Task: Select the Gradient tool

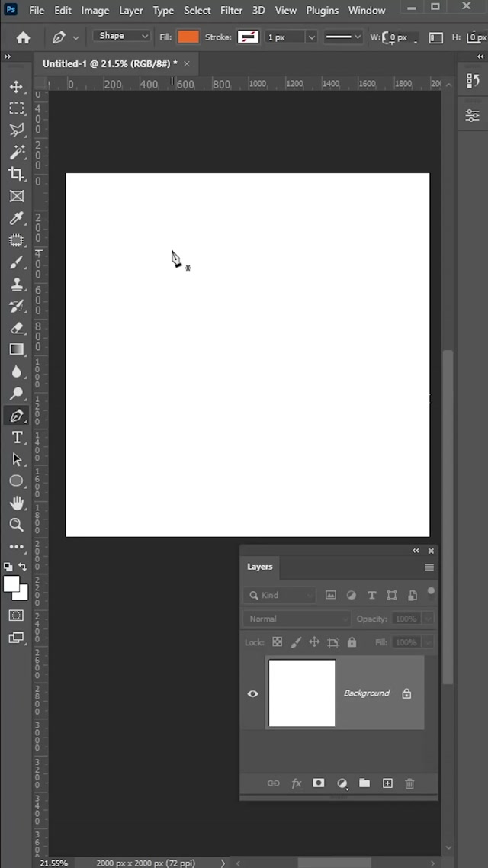Action: pyautogui.click(x=17, y=349)
